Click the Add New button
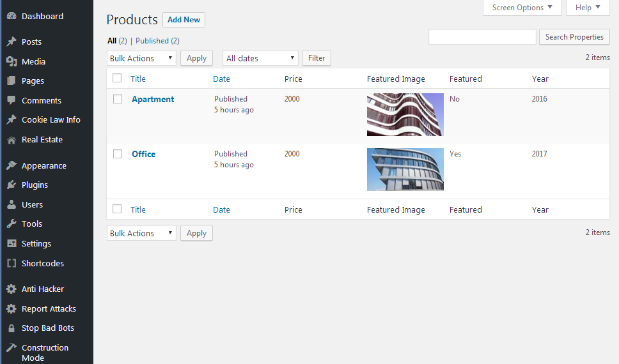619x364 pixels. tap(184, 20)
